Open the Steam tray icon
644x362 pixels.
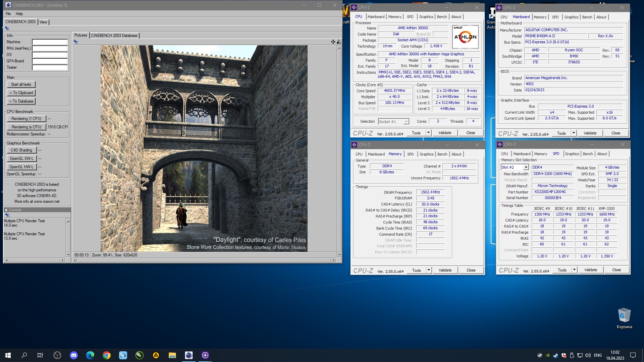click(x=556, y=355)
